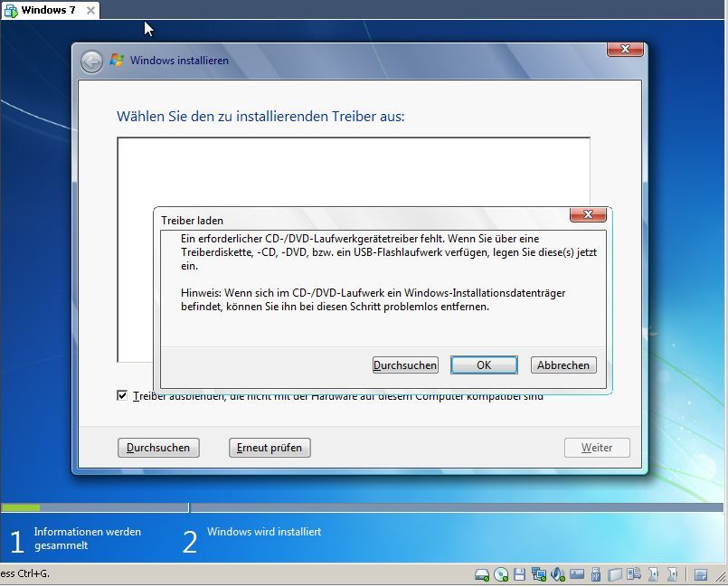Screen dimensions: 728x587
Task: Close the Windows 7 tab
Action: click(90, 10)
